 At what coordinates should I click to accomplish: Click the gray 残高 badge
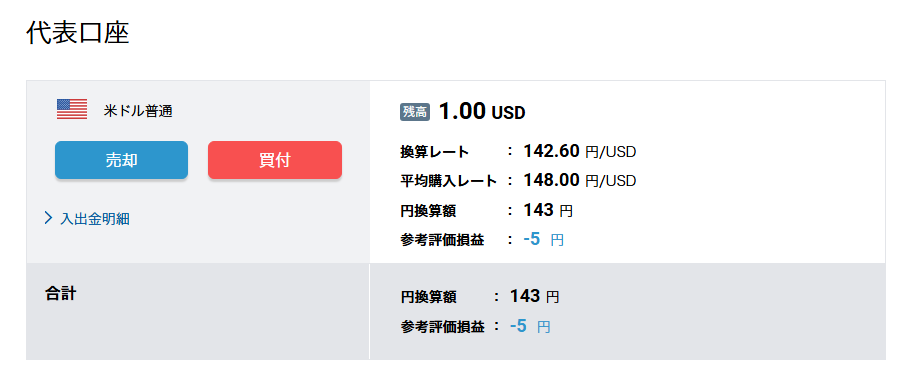point(415,112)
